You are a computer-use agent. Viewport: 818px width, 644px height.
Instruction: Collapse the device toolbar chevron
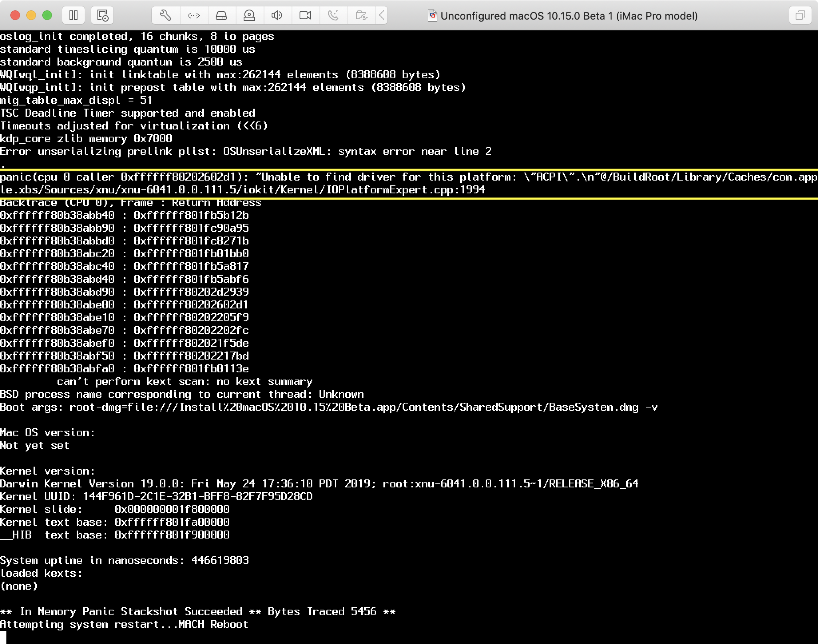click(x=381, y=16)
